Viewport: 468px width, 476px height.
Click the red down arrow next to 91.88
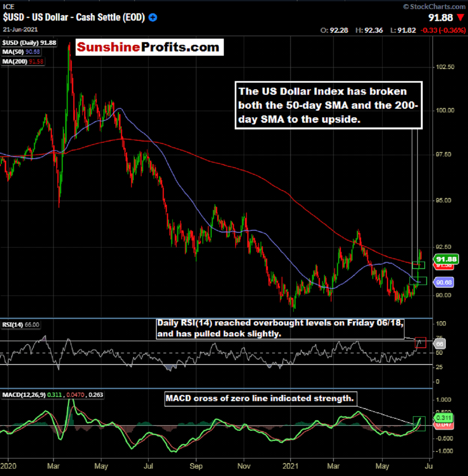tap(461, 18)
